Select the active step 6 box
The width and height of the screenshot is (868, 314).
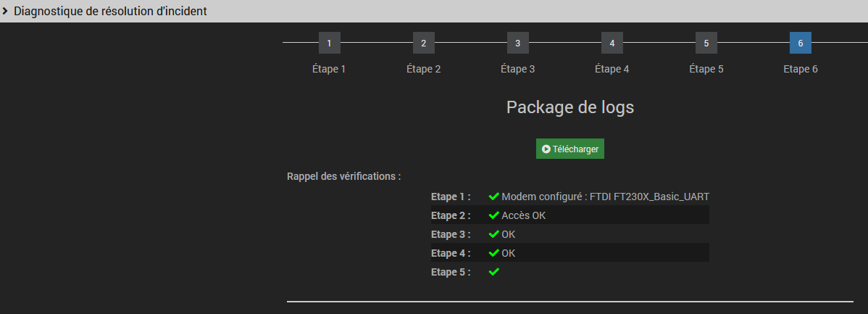[800, 43]
